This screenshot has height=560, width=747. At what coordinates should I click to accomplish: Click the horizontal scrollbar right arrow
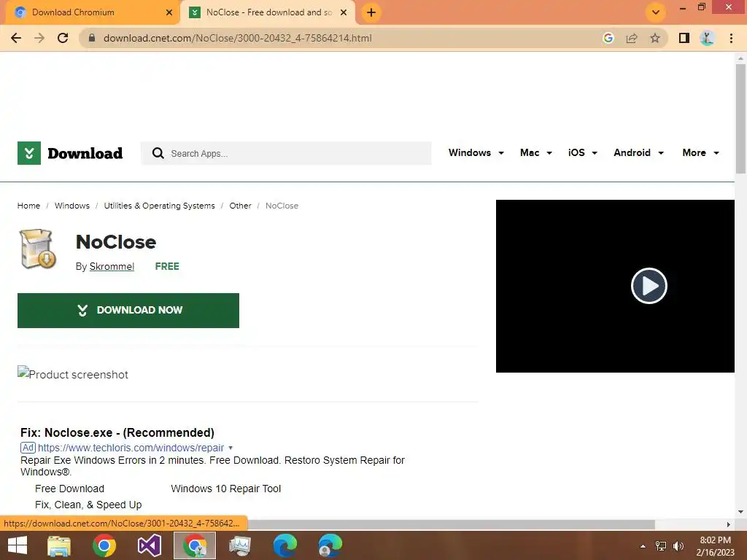tap(729, 524)
